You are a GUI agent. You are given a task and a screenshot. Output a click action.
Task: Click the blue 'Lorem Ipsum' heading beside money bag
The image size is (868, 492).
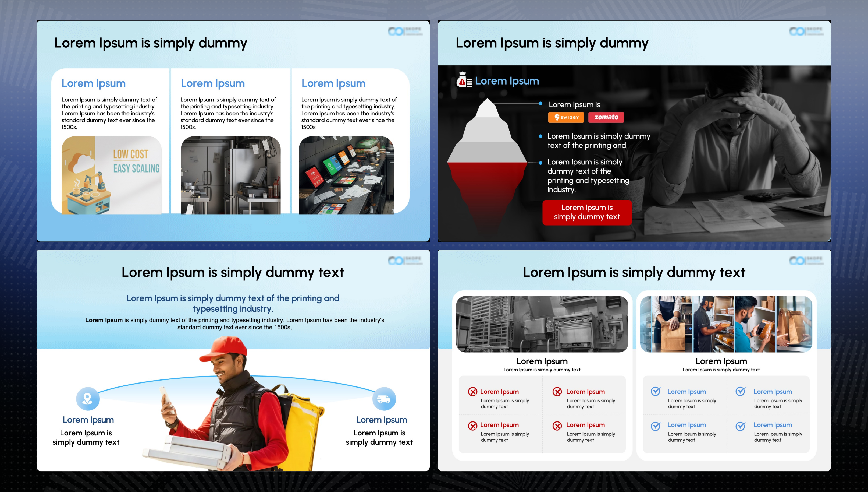[x=507, y=81]
